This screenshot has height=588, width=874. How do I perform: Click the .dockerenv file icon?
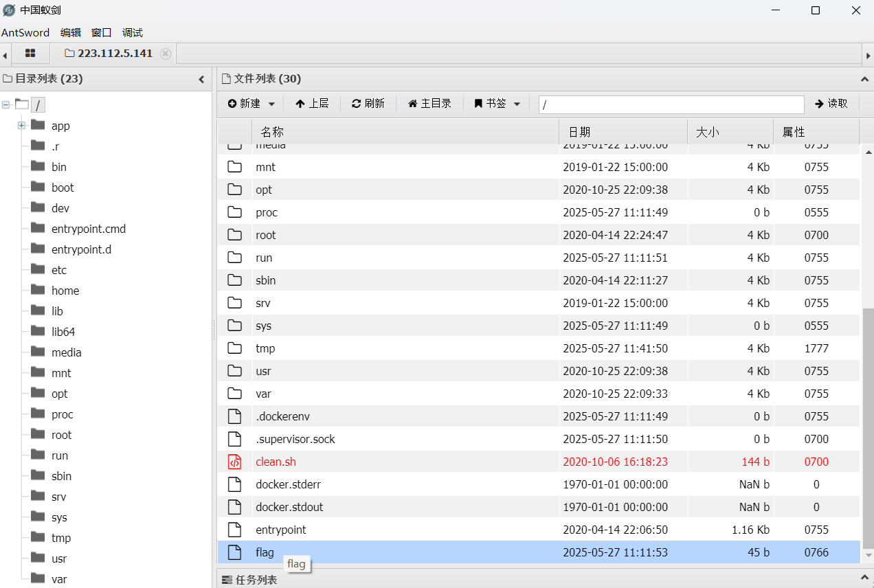(x=235, y=416)
